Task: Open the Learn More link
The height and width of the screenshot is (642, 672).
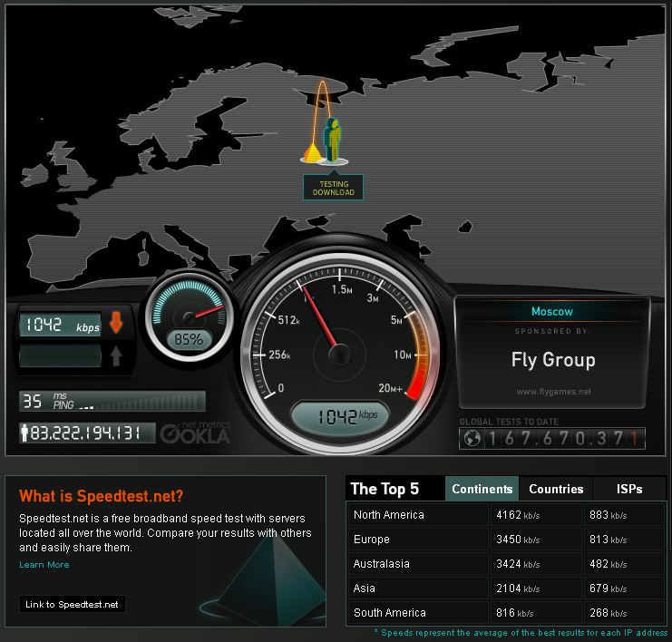Action: point(44,564)
